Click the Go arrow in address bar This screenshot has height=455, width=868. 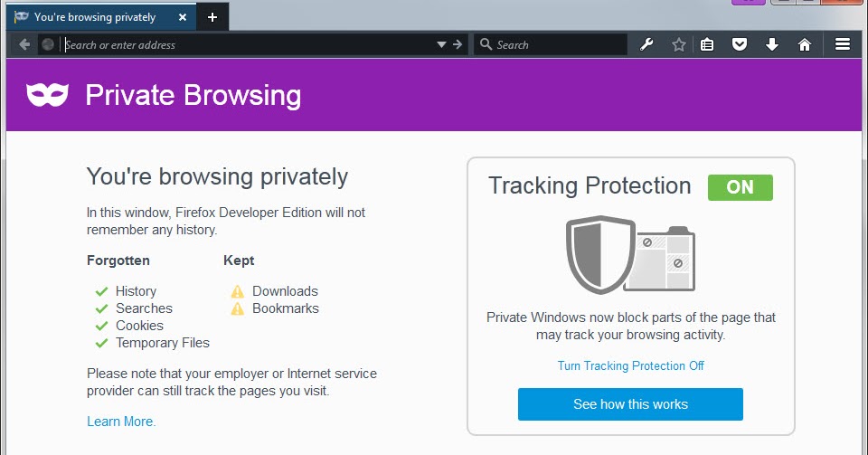tap(458, 44)
